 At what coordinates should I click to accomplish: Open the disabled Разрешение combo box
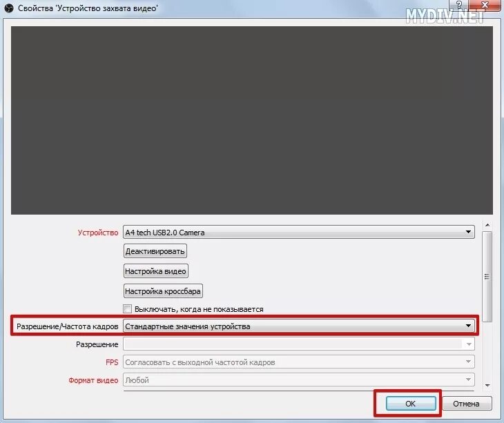pyautogui.click(x=299, y=344)
